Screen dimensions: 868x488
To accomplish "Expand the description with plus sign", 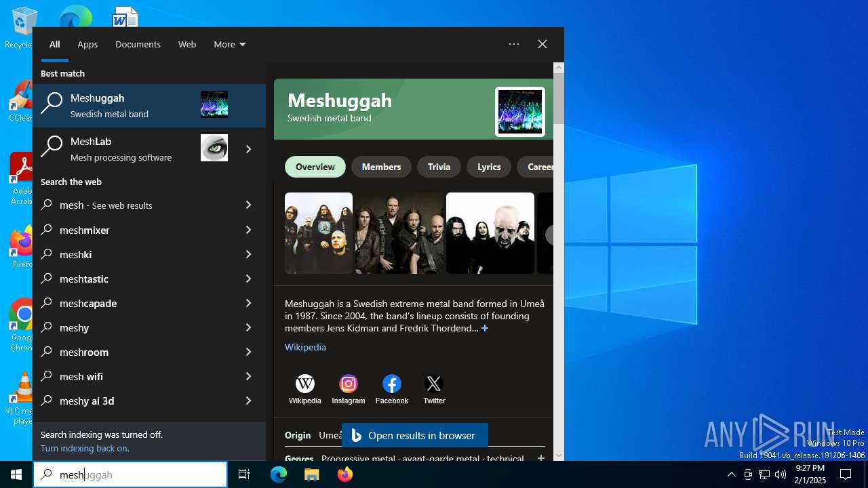I will [485, 328].
